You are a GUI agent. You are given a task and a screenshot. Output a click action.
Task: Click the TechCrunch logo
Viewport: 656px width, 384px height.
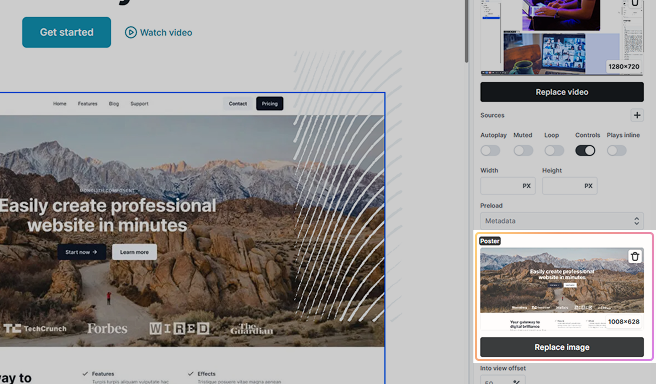[x=35, y=329]
